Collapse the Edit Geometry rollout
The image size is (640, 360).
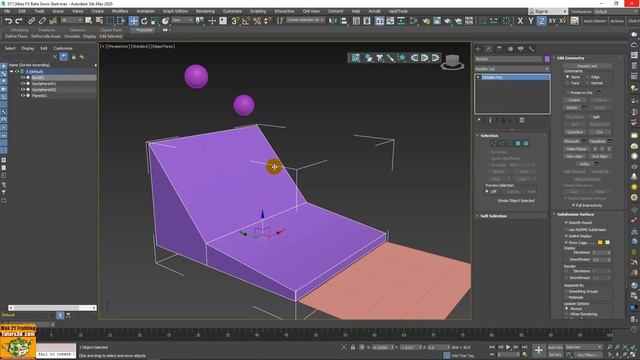(x=587, y=58)
